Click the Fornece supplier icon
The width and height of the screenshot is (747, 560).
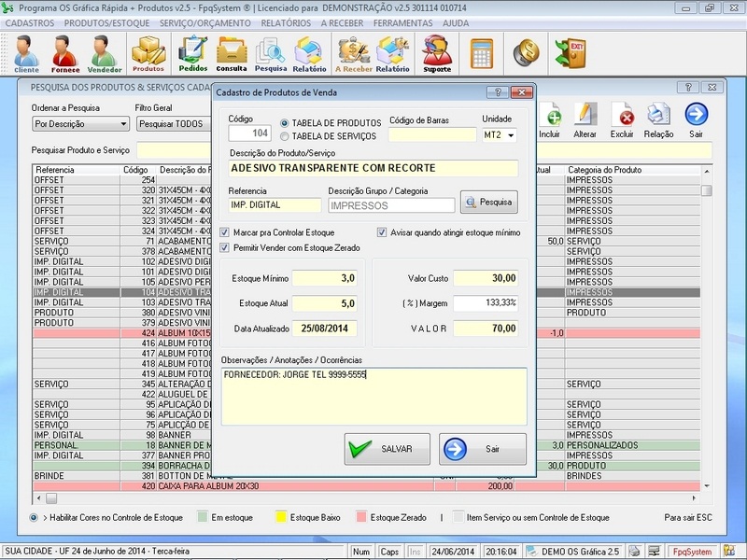(65, 54)
